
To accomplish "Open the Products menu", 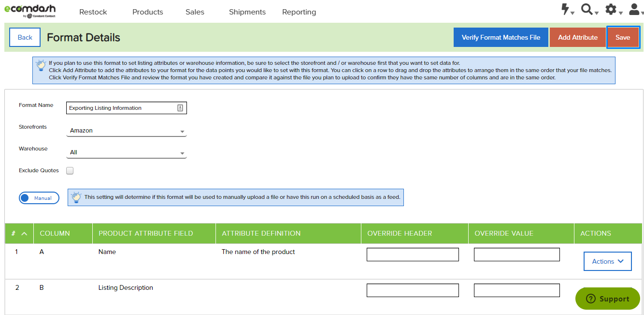I will tap(148, 12).
